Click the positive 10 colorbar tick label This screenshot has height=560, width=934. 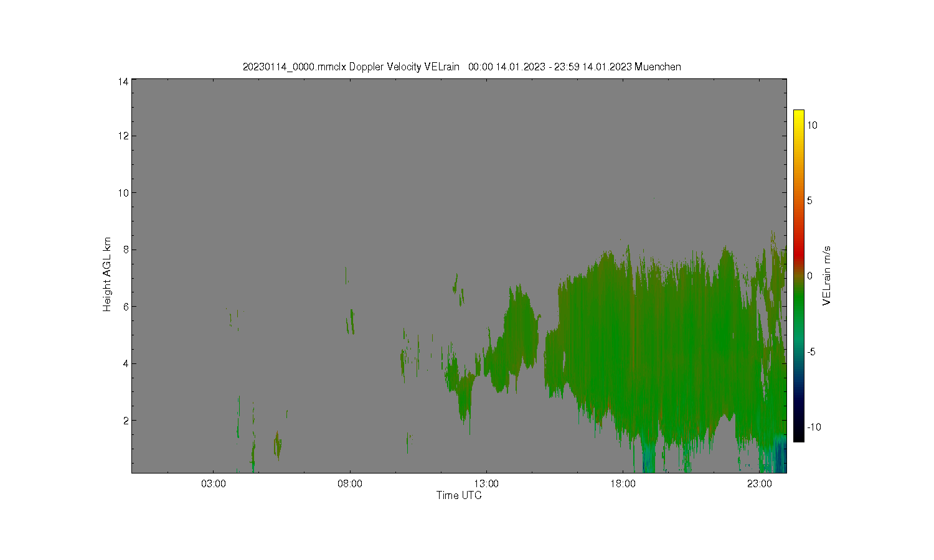(813, 125)
